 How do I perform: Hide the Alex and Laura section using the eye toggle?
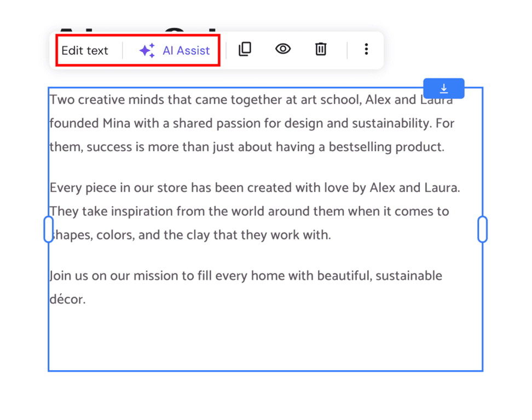[x=282, y=49]
